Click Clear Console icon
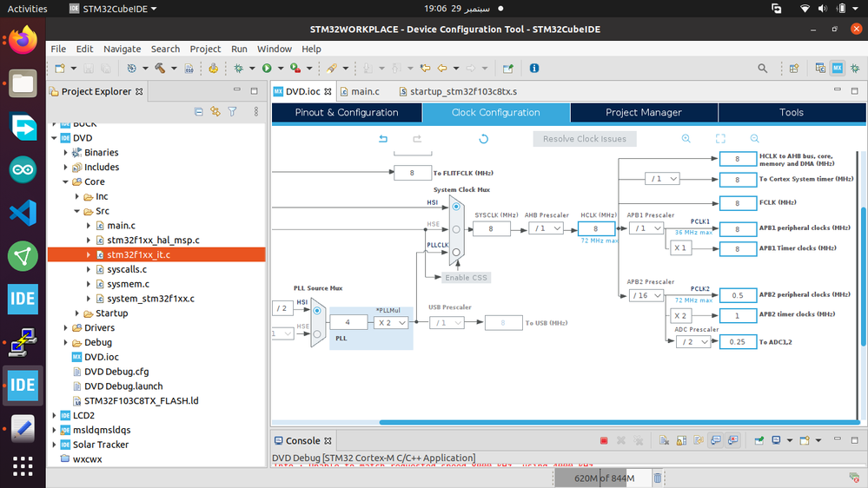Image resolution: width=868 pixels, height=488 pixels. point(665,440)
